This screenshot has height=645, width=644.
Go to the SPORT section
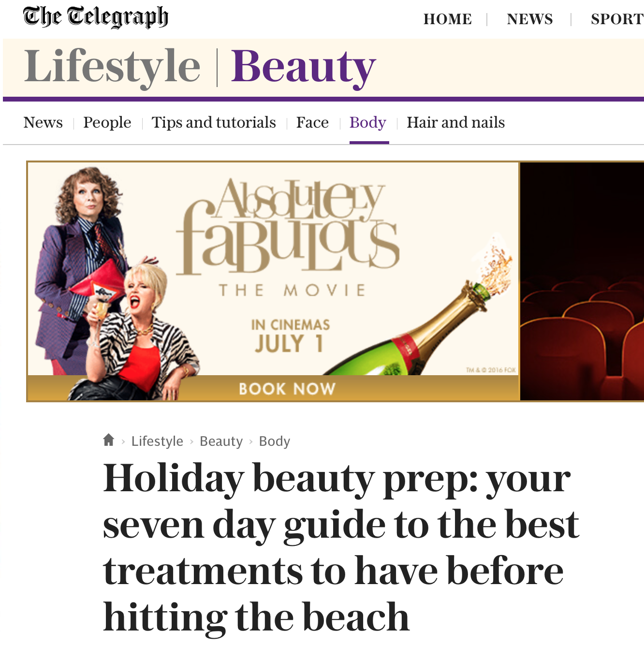coord(617,19)
